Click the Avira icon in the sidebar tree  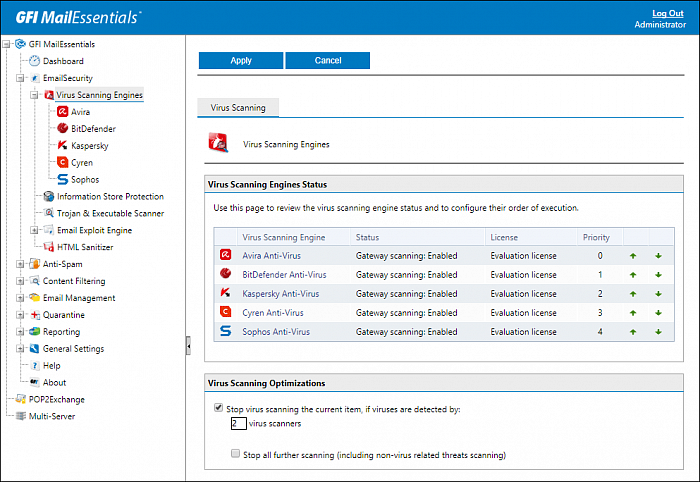point(62,112)
